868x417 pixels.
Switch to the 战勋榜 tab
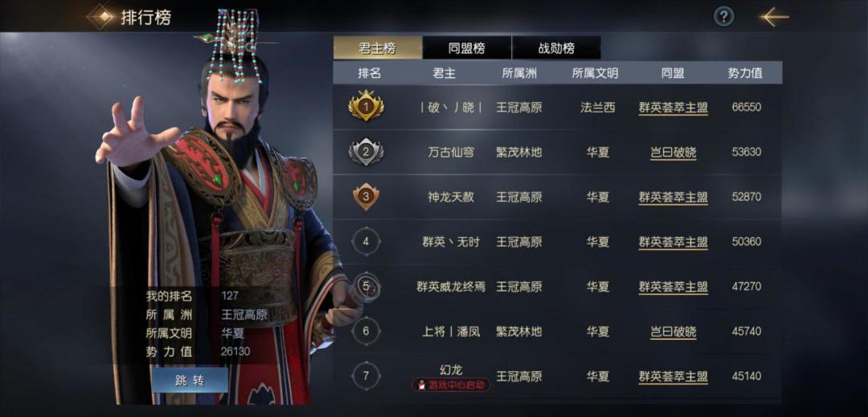coord(556,48)
